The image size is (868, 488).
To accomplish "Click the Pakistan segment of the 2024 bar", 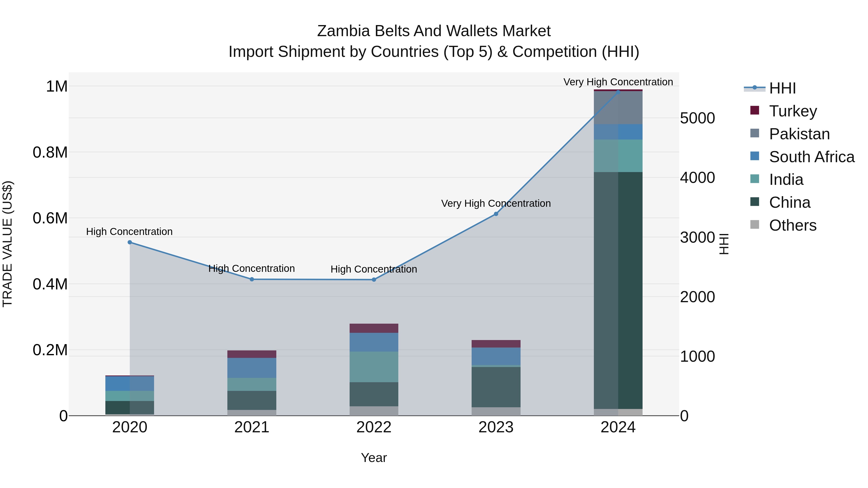I will point(618,108).
